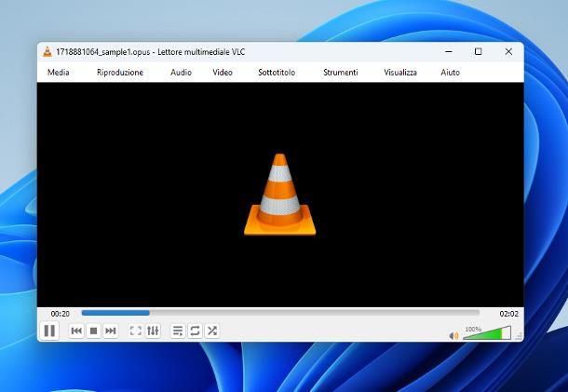Mute audio via the speaker icon

click(453, 336)
